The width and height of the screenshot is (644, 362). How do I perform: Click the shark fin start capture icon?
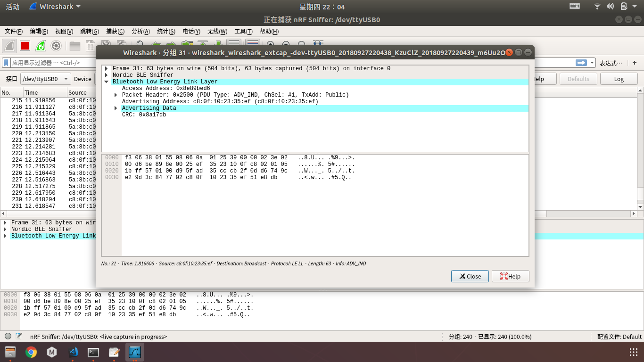[x=10, y=46]
